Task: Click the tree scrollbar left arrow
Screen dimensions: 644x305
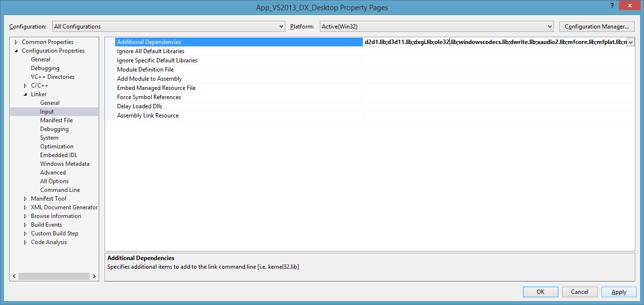Action: click(x=14, y=276)
